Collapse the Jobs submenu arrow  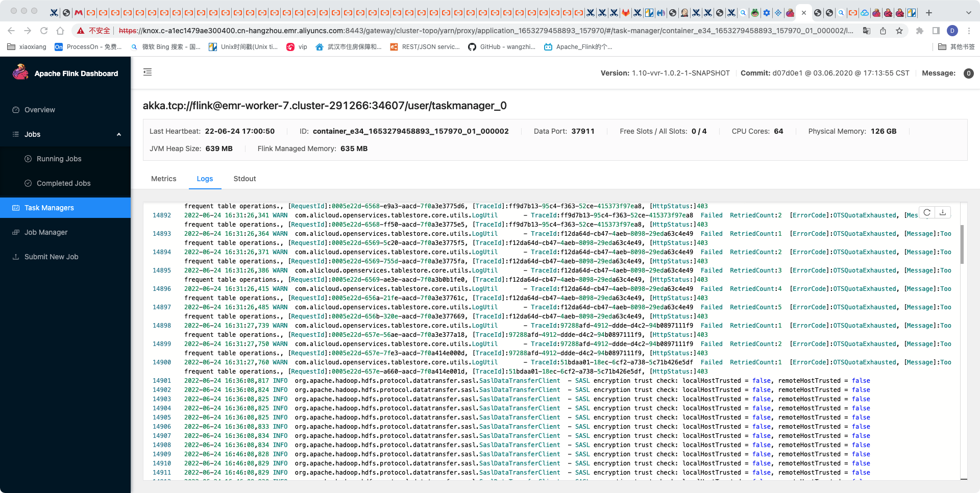point(119,134)
